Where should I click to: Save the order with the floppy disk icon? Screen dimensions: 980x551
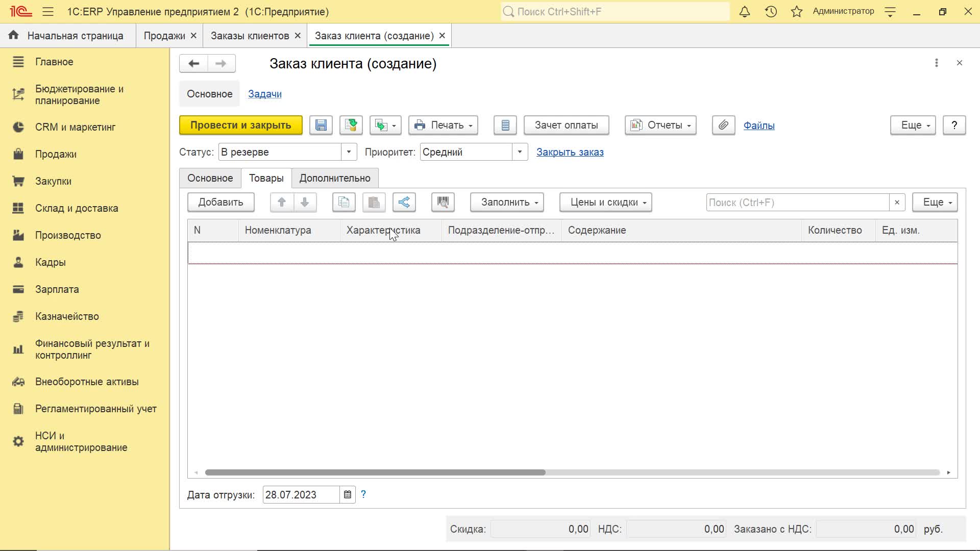[321, 125]
